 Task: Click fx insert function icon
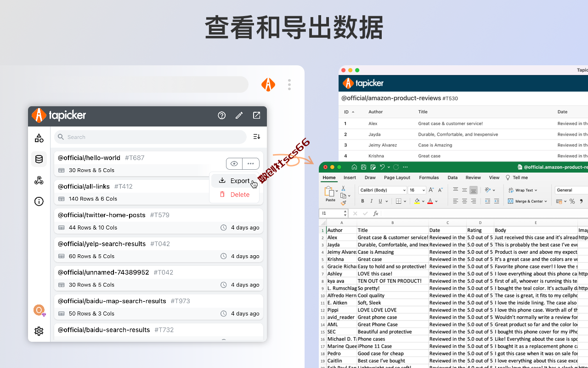376,213
